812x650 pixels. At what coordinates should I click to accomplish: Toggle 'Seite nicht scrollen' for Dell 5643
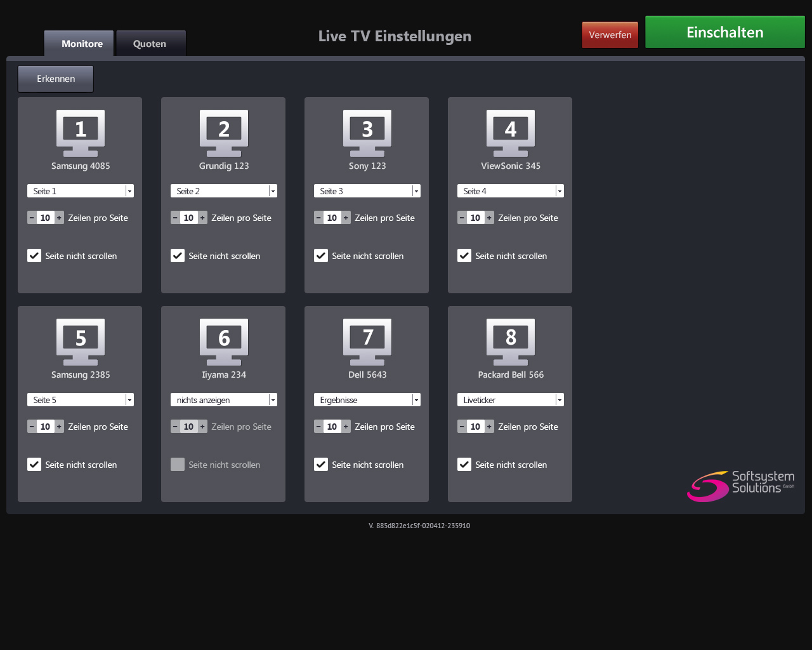[321, 465]
